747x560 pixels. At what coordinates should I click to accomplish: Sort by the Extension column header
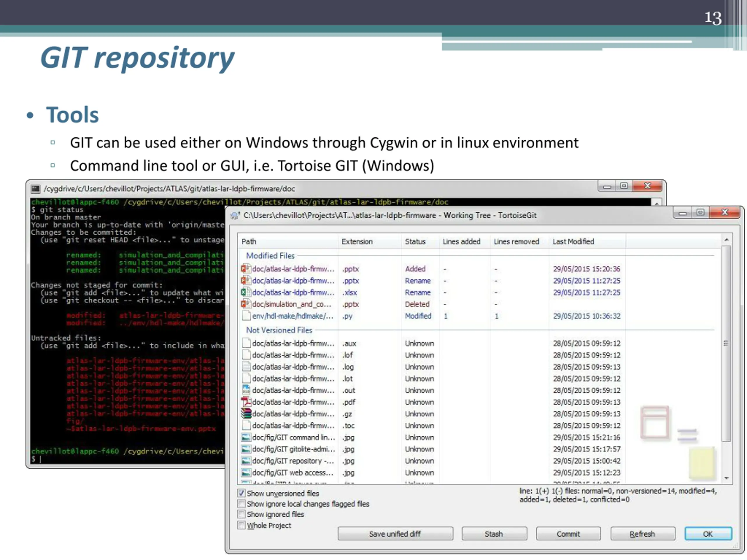[369, 242]
